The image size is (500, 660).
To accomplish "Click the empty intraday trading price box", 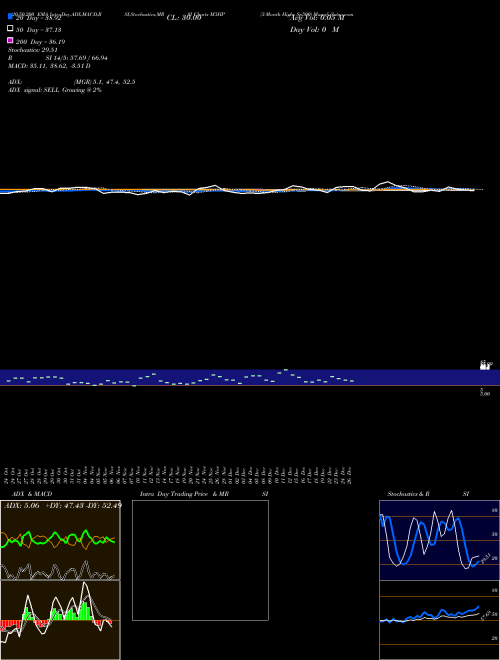I will coord(200,560).
